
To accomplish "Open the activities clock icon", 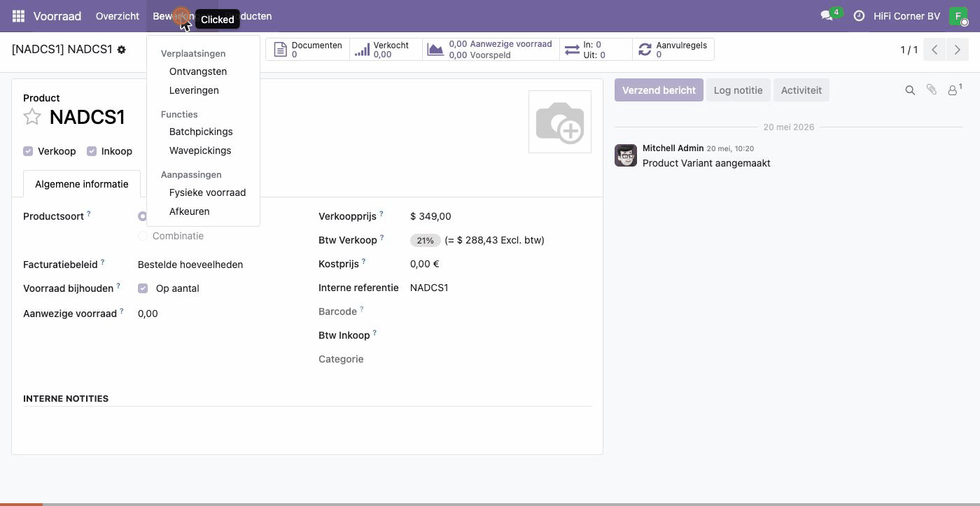I will coord(859,15).
